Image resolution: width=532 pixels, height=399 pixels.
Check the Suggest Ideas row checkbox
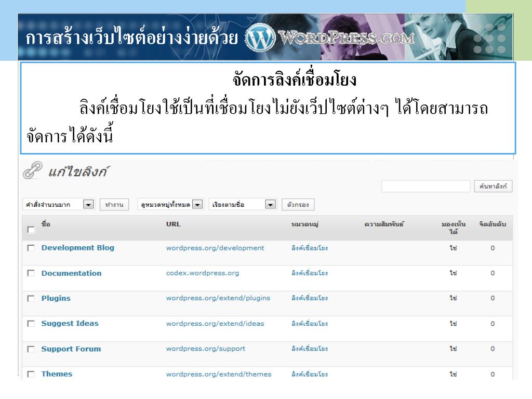pyautogui.click(x=31, y=324)
